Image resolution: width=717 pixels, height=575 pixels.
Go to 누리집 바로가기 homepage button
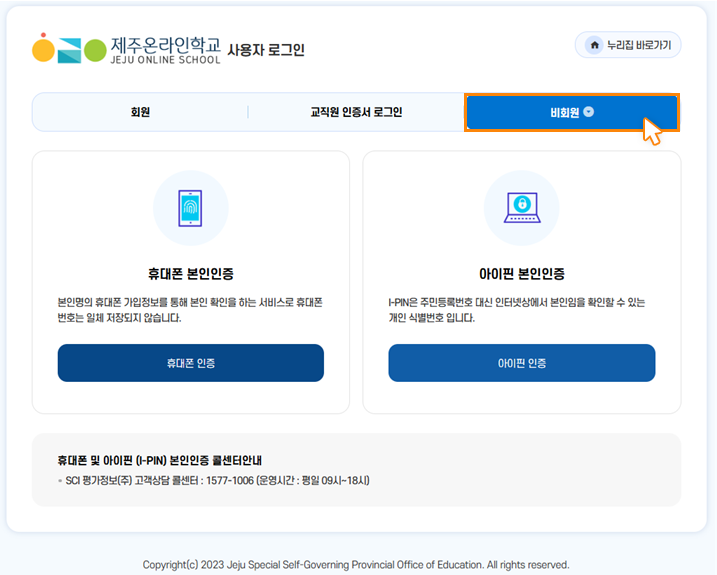[x=628, y=45]
